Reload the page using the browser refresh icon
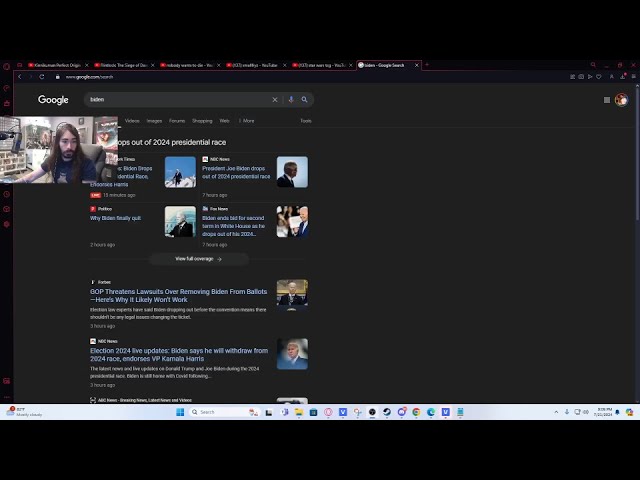This screenshot has width=640, height=480. coord(42,77)
